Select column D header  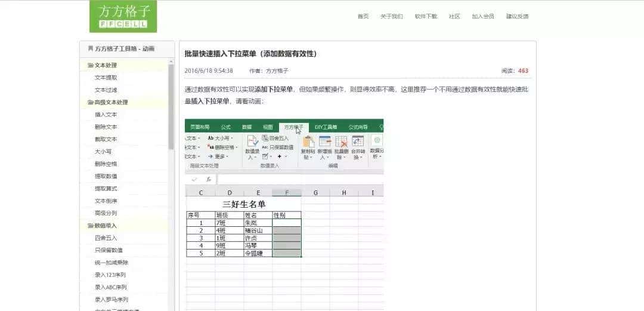pyautogui.click(x=230, y=193)
